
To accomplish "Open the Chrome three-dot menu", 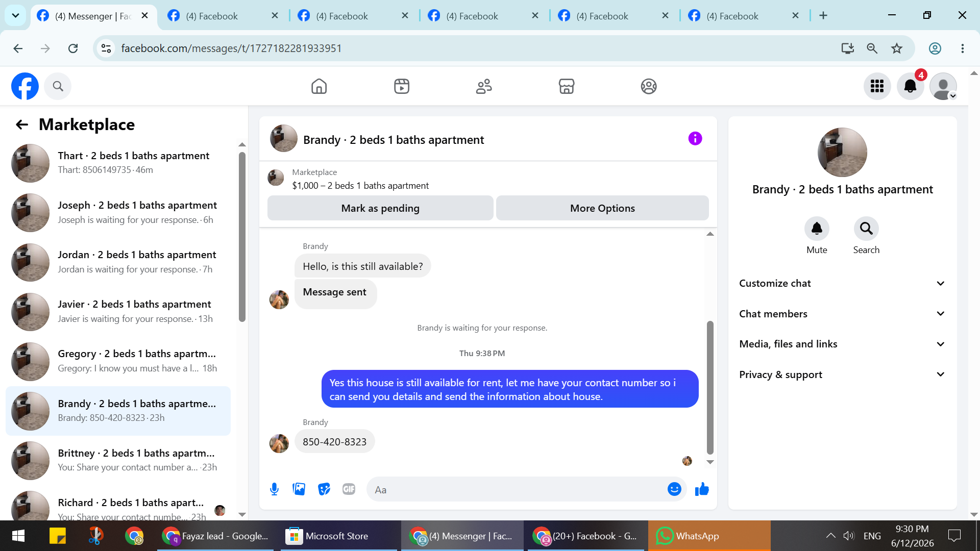I will [963, 48].
